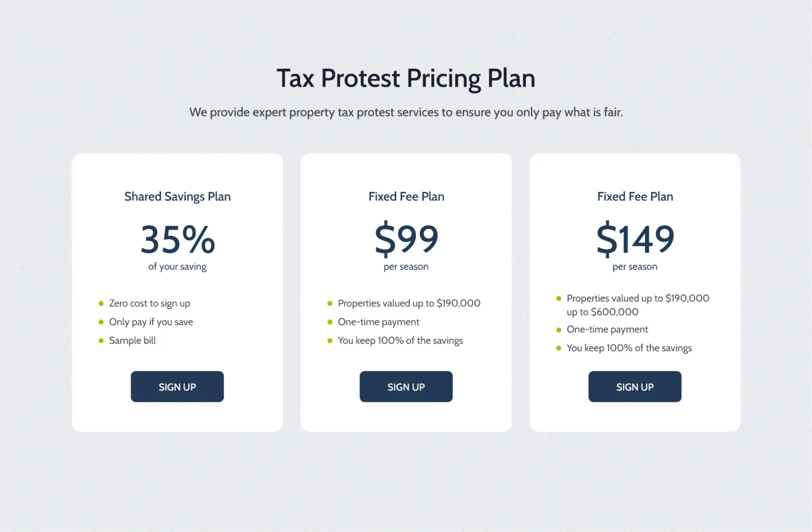Screen dimensions: 812x532
Task: Click the "Sample bill" text
Action: (132, 341)
